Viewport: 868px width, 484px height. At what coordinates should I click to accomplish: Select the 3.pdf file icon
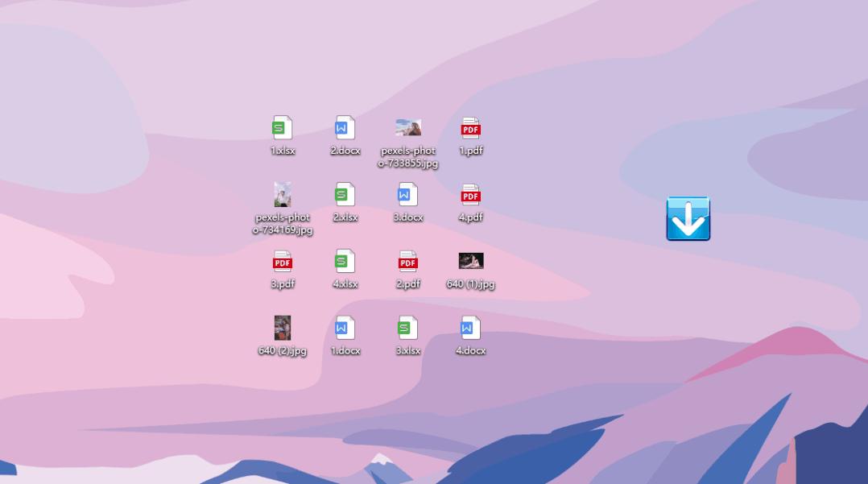point(282,262)
